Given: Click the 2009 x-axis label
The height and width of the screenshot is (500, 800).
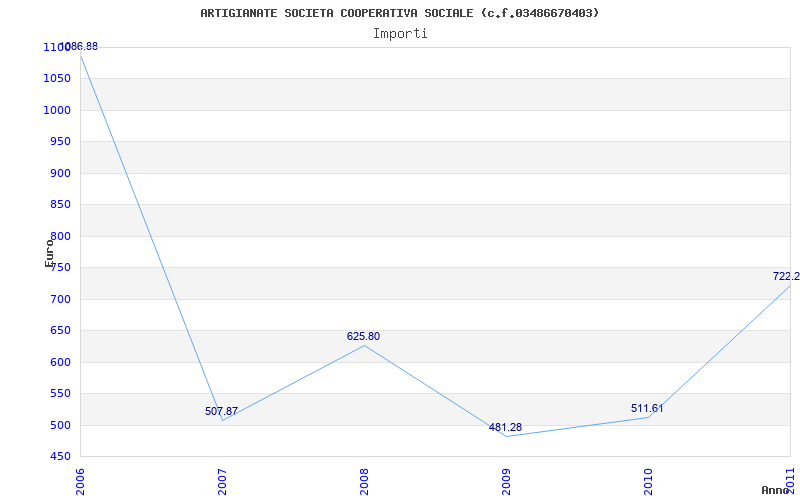Looking at the screenshot, I should 506,482.
